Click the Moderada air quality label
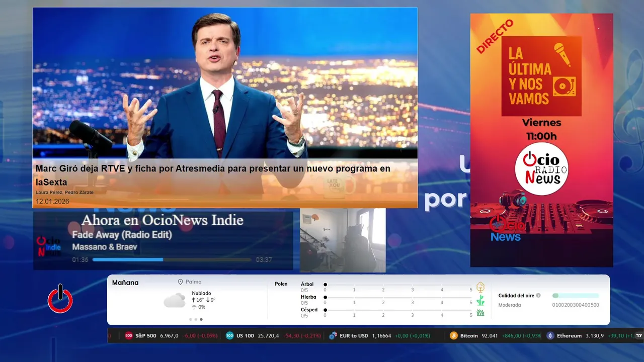Viewport: 644px width, 362px height. pyautogui.click(x=510, y=305)
